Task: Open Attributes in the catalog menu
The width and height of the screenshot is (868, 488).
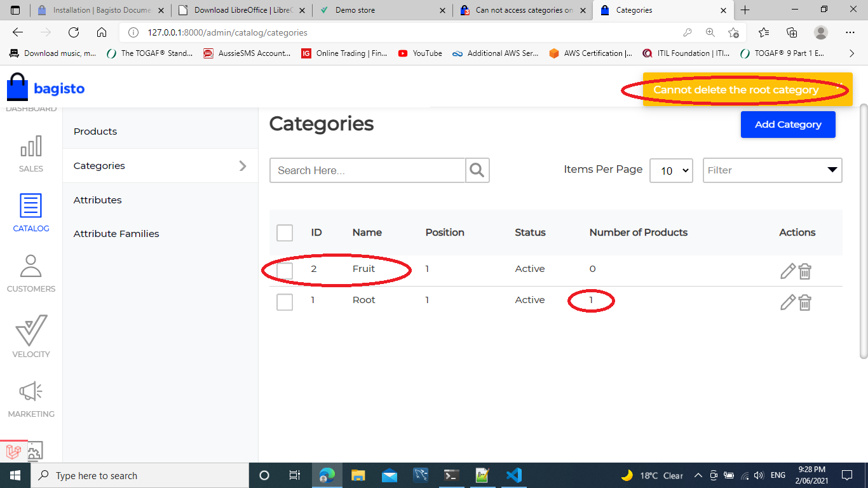Action: click(x=97, y=200)
